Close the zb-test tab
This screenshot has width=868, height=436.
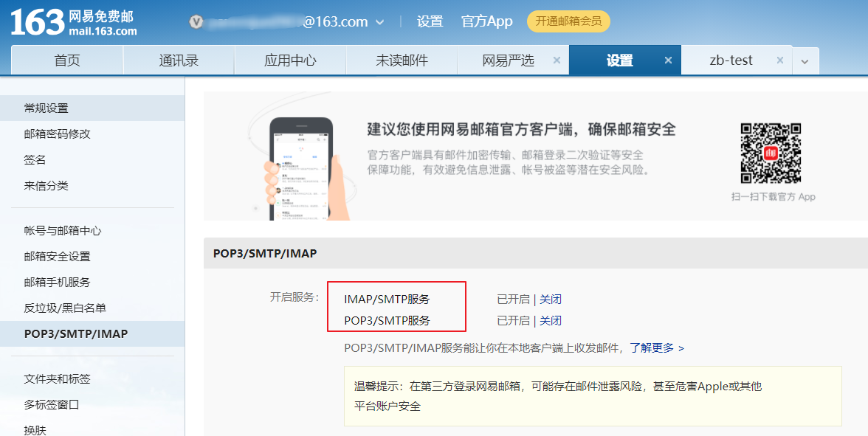(x=780, y=60)
